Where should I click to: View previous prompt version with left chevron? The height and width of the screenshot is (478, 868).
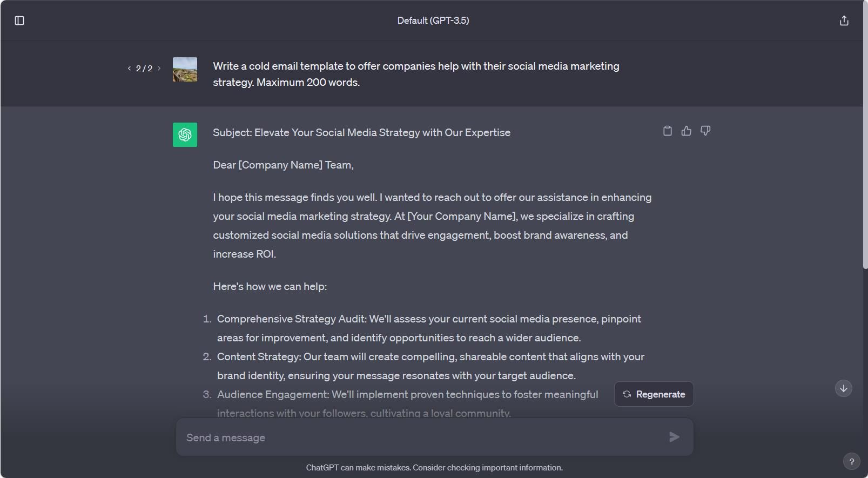pyautogui.click(x=129, y=69)
